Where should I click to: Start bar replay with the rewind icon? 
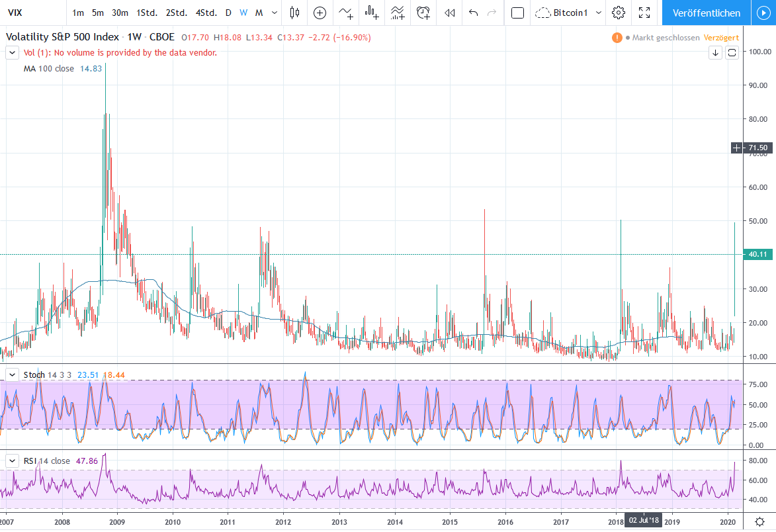tap(450, 13)
